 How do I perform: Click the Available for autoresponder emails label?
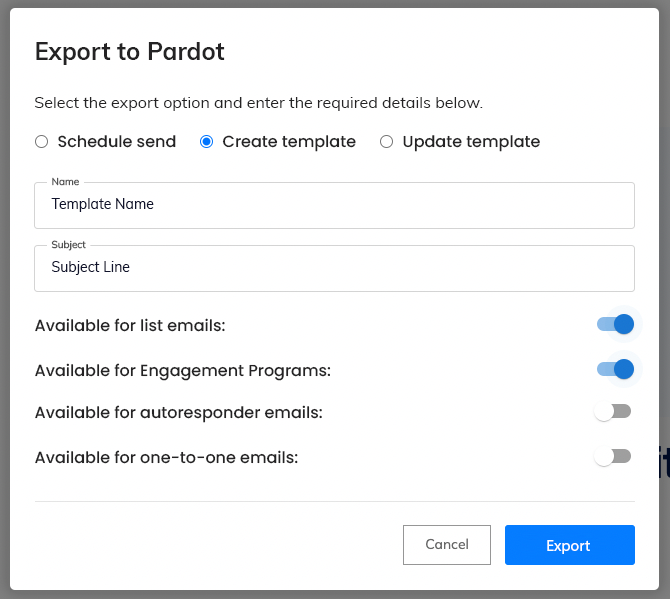[178, 412]
